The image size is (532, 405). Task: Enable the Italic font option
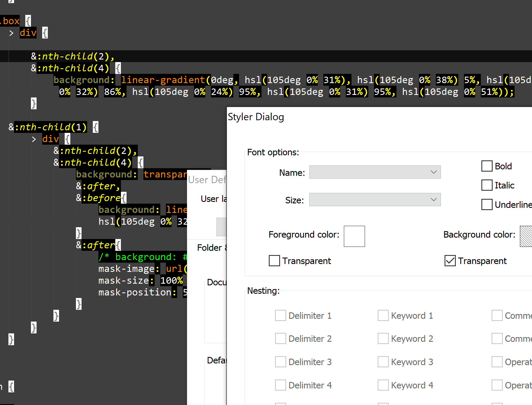click(x=487, y=185)
